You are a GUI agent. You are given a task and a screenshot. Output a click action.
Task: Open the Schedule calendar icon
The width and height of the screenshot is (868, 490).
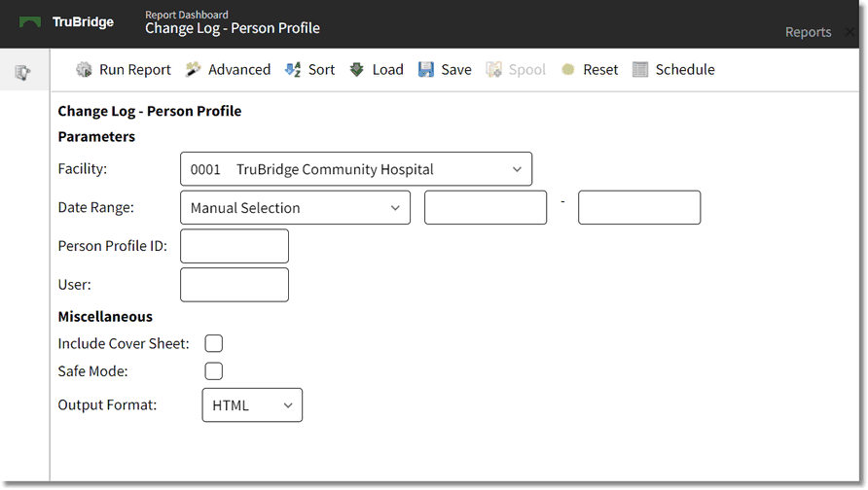640,70
